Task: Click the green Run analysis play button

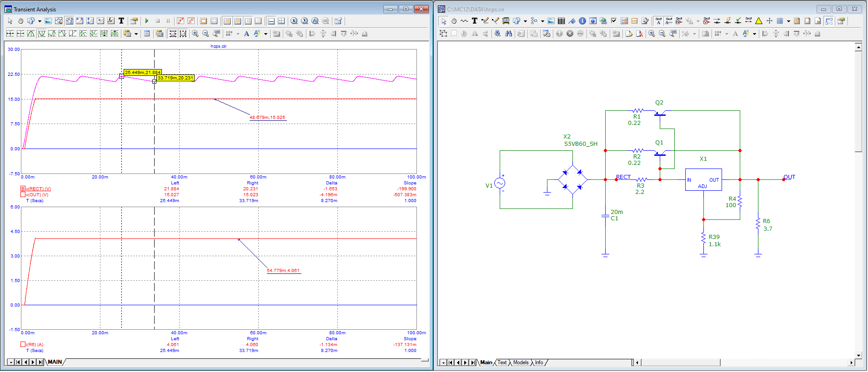Action: 147,21
